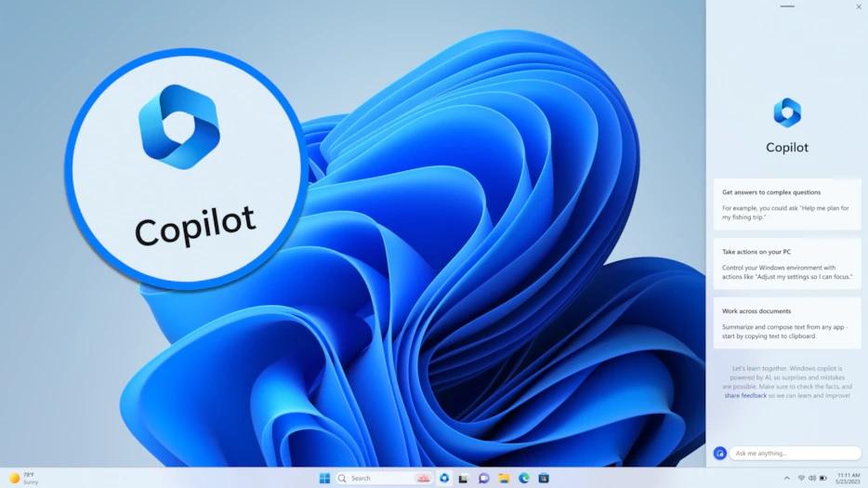Click the Copilot logo in the side panel
The width and height of the screenshot is (868, 488).
pos(786,112)
